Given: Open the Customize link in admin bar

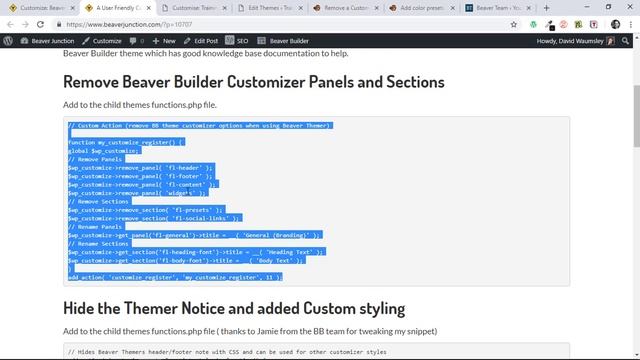Looking at the screenshot, I should point(102,41).
